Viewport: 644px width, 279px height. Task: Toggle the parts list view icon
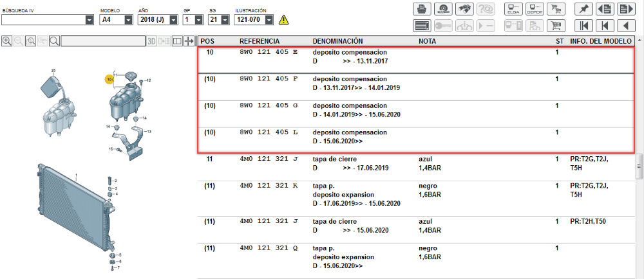(x=422, y=26)
